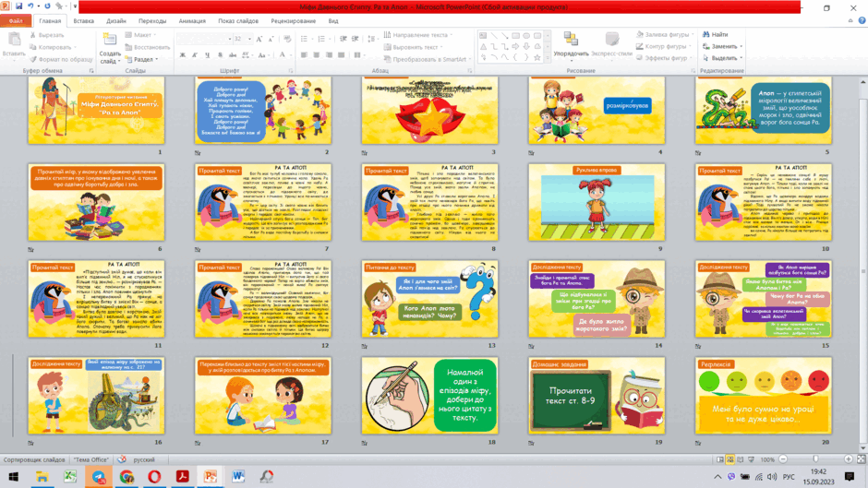The width and height of the screenshot is (868, 488).
Task: Select the star shape in shapes gallery
Action: 536,57
